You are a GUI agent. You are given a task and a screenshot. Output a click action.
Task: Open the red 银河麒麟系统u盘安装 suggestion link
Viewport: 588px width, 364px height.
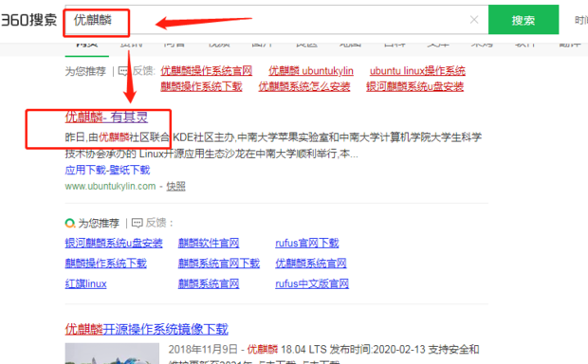pyautogui.click(x=414, y=86)
